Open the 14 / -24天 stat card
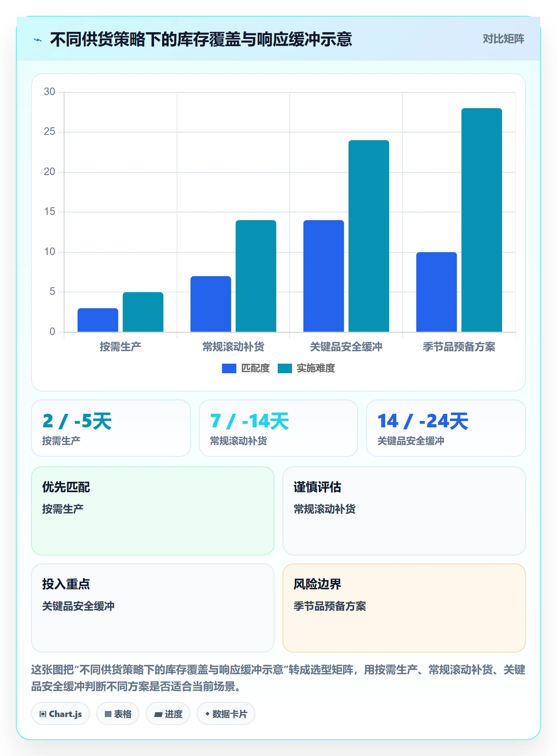 tap(446, 428)
